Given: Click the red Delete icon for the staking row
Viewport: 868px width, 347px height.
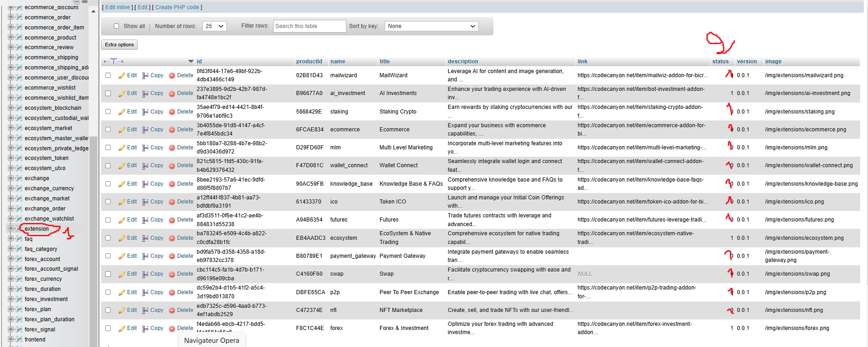Looking at the screenshot, I should coord(172,112).
